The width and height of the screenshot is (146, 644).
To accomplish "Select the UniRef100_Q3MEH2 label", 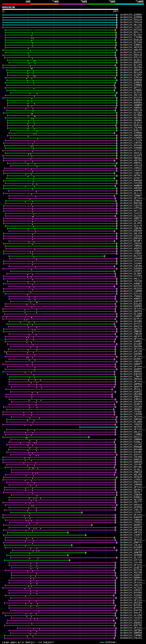I will click(x=131, y=82).
